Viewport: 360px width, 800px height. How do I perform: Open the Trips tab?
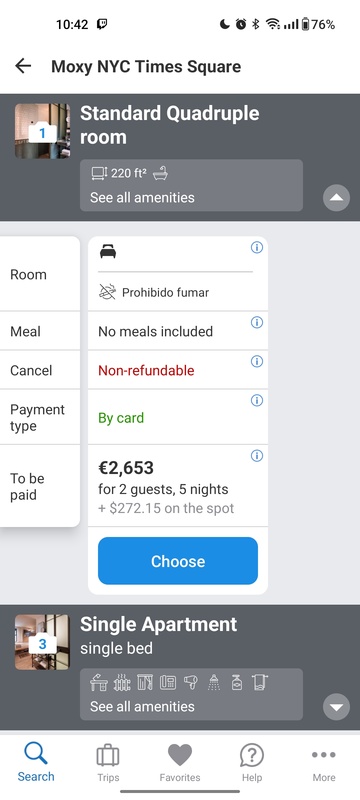[x=108, y=763]
